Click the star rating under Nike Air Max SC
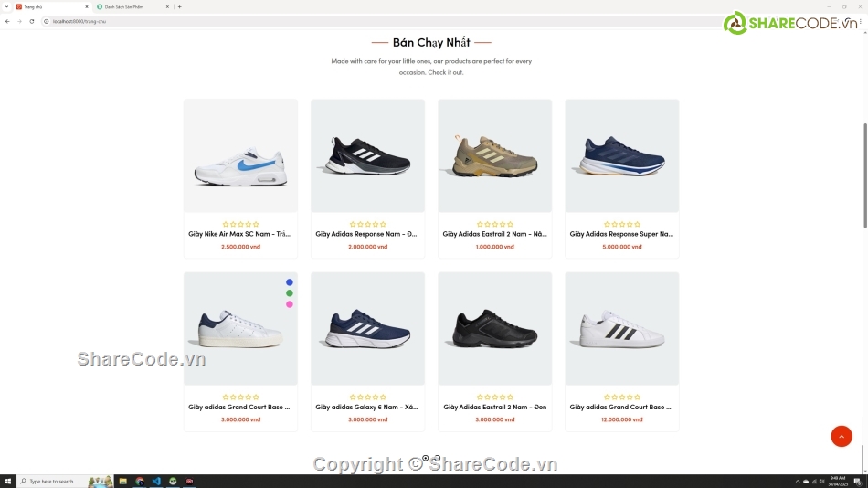Image resolution: width=868 pixels, height=488 pixels. (240, 224)
